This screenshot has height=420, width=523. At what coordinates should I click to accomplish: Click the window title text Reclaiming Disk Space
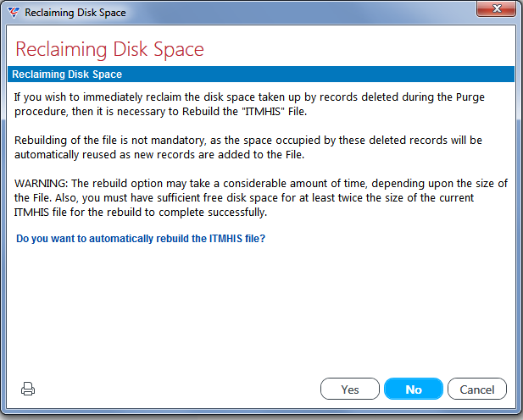coord(75,13)
